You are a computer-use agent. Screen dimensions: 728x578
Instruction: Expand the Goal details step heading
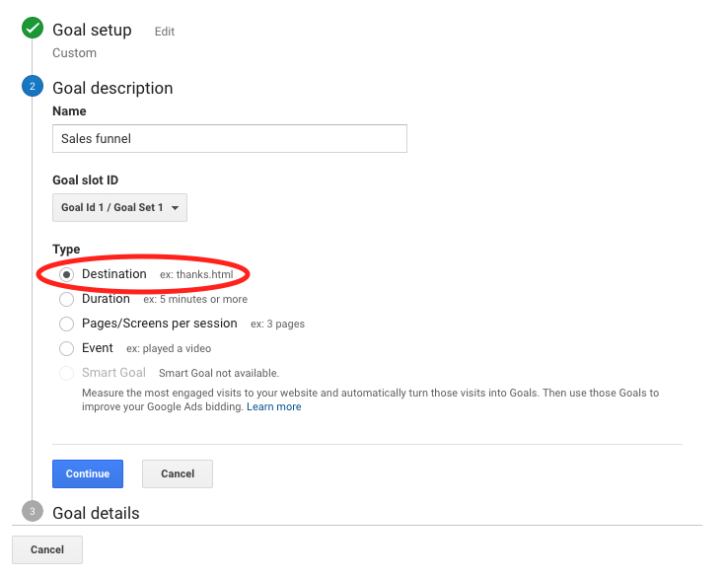96,513
